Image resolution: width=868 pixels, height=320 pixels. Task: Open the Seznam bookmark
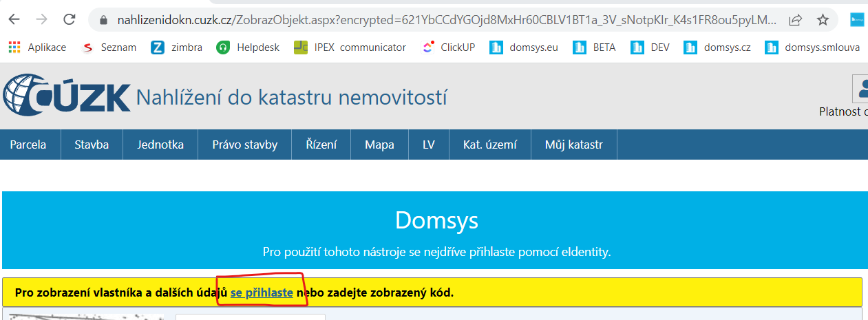tap(109, 47)
